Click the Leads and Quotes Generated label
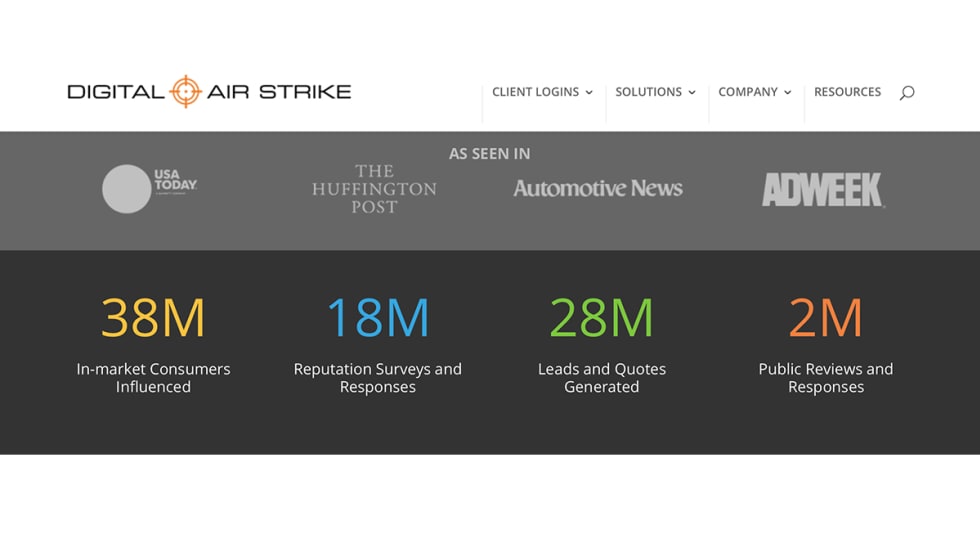 (x=601, y=378)
